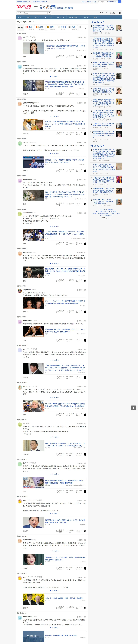138x644 pixels.
Task: Expand もっと見る on ult***** comment
Action: click(x=54, y=77)
